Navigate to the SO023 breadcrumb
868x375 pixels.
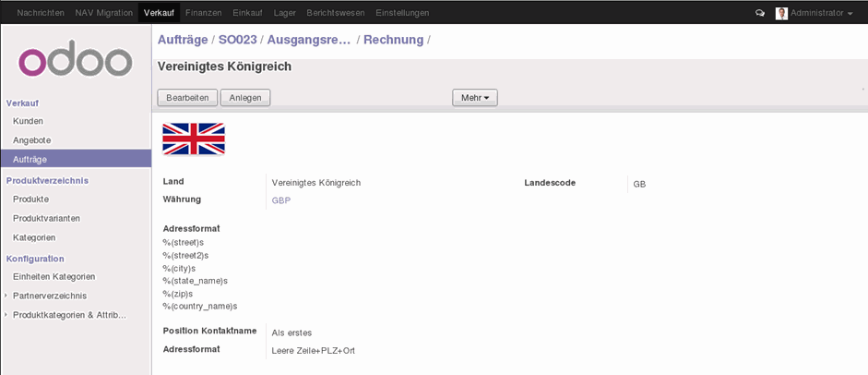[237, 40]
